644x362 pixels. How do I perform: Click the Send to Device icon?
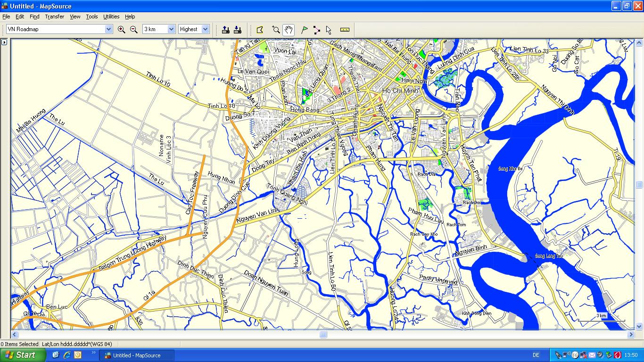click(x=226, y=30)
